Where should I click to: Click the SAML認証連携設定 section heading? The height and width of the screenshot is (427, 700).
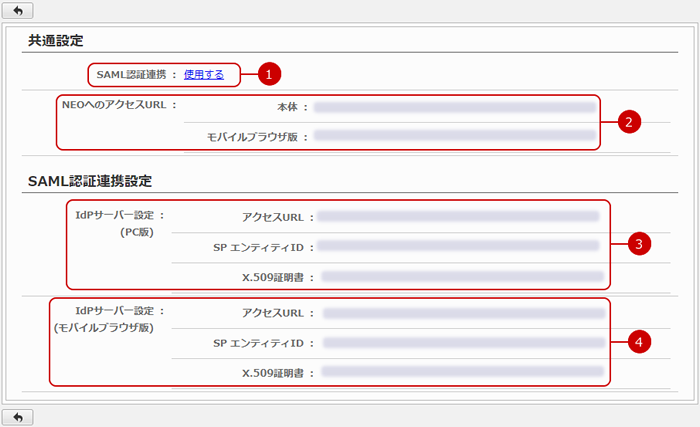pyautogui.click(x=88, y=180)
